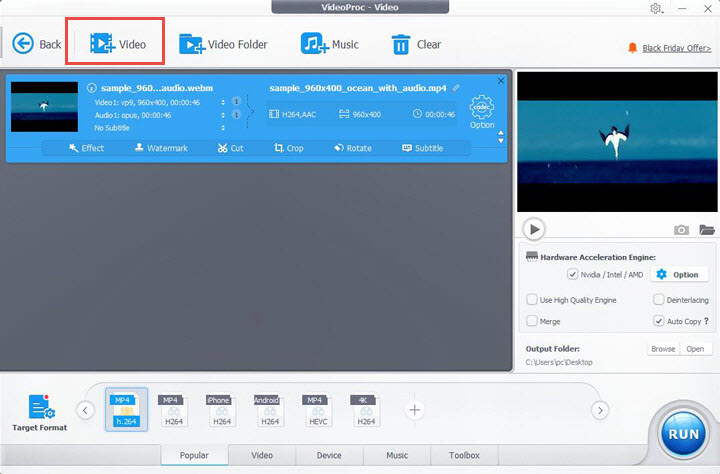This screenshot has width=720, height=474.
Task: Toggle Nvidia / Intel / AMD checkbox
Action: pyautogui.click(x=572, y=274)
